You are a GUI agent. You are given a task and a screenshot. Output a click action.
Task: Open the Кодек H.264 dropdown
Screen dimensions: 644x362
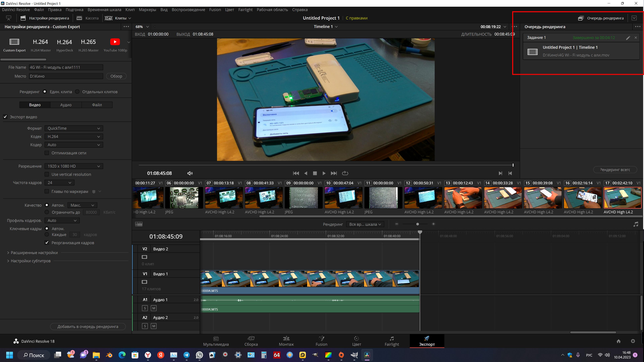(x=74, y=137)
